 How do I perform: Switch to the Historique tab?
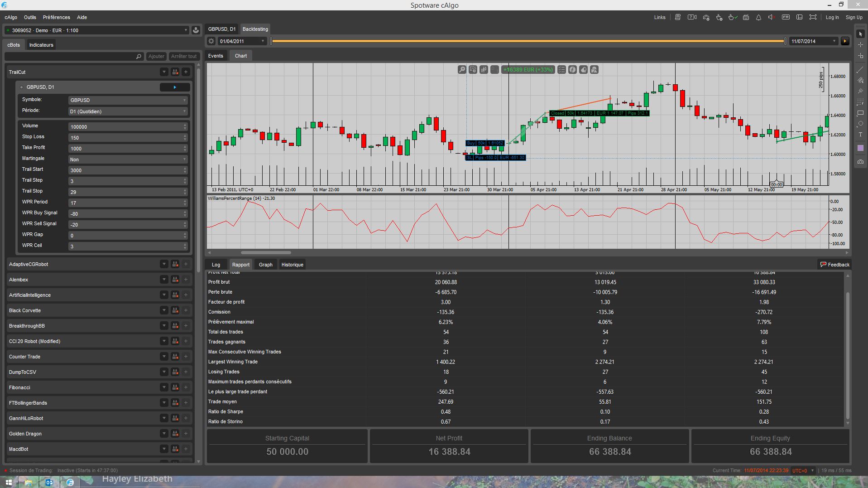point(292,264)
